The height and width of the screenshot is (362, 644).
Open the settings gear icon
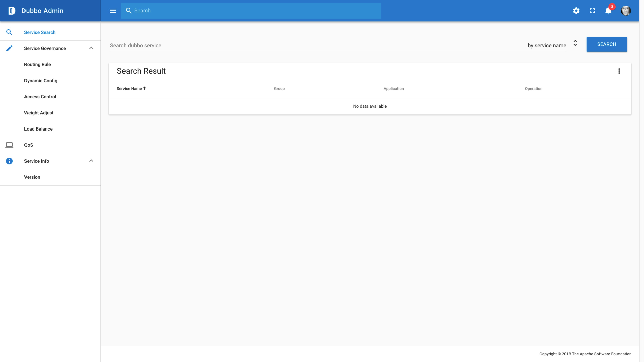click(x=576, y=11)
